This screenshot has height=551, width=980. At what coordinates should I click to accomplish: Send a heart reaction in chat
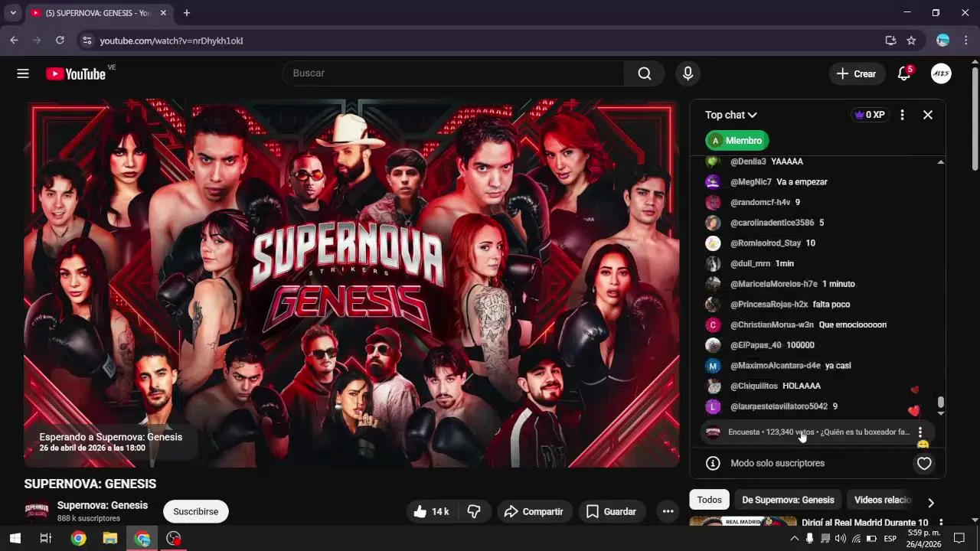(x=924, y=463)
